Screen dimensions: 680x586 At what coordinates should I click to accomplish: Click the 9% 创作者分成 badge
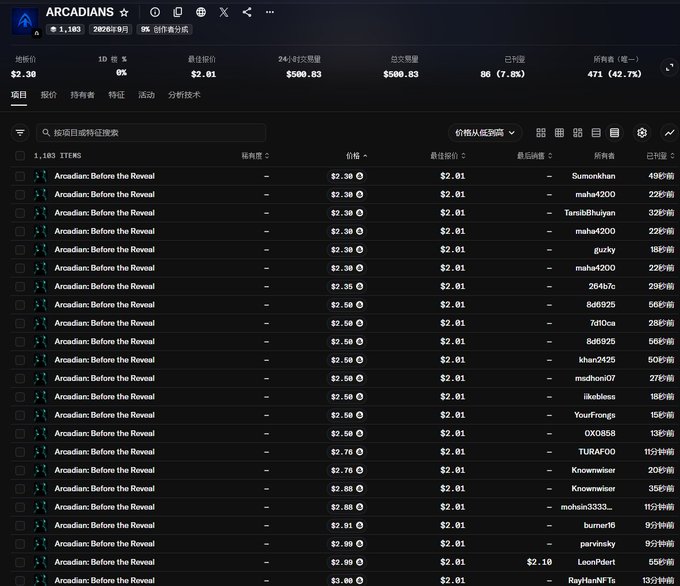(164, 29)
